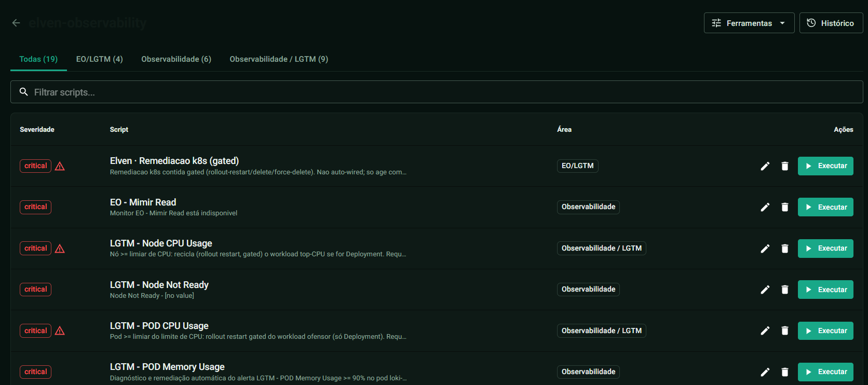The width and height of the screenshot is (868, 385).
Task: Edit the EO - Mimir Read script
Action: coord(765,207)
